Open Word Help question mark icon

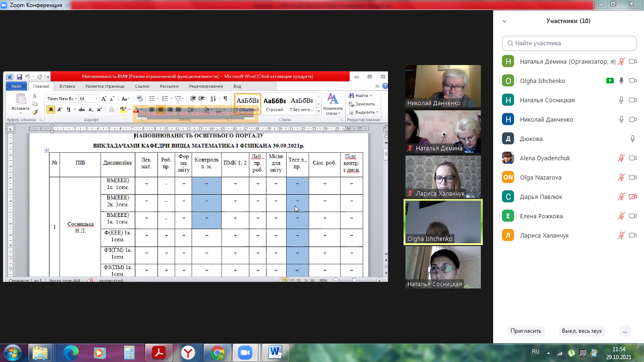385,86
